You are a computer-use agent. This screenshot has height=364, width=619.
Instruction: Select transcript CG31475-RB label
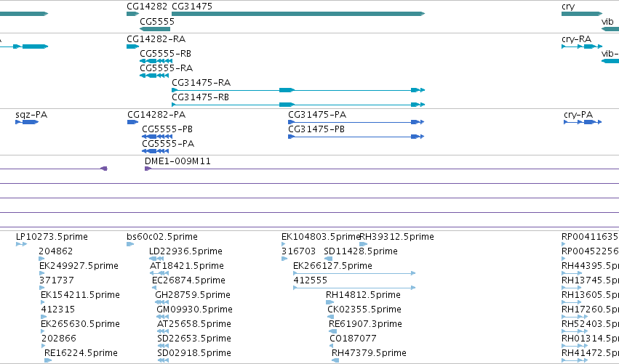click(x=200, y=97)
